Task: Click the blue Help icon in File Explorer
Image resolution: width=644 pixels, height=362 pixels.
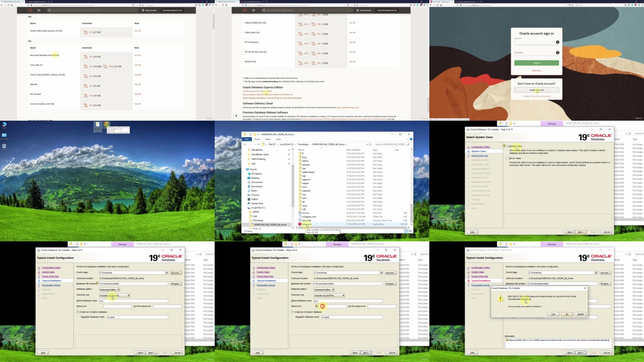Action: [x=411, y=139]
